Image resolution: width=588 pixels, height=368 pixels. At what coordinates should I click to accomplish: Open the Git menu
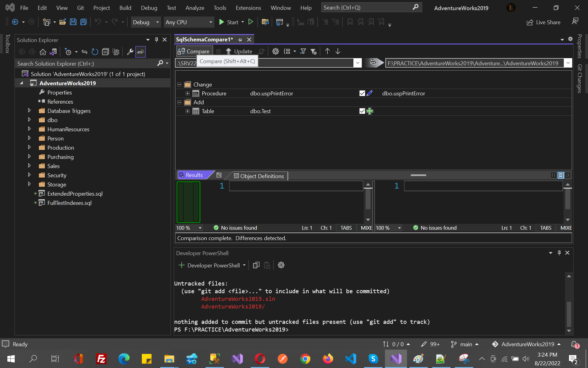[80, 8]
